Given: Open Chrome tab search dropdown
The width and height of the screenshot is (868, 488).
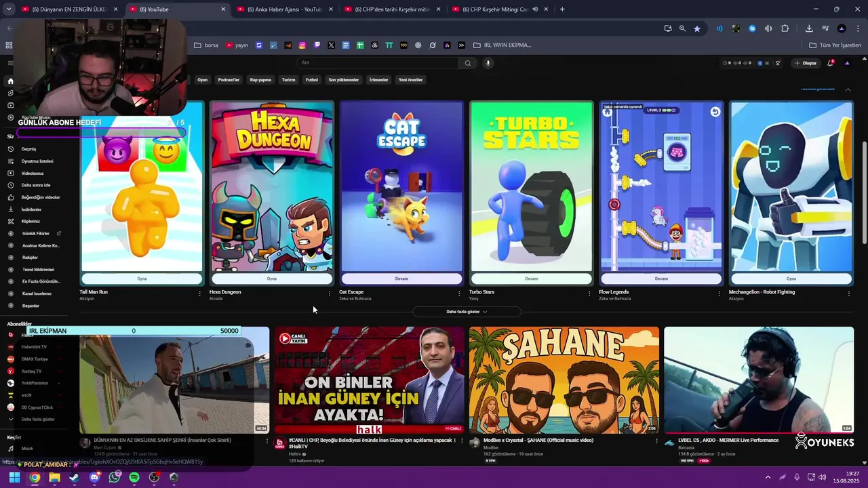Looking at the screenshot, I should point(9,9).
